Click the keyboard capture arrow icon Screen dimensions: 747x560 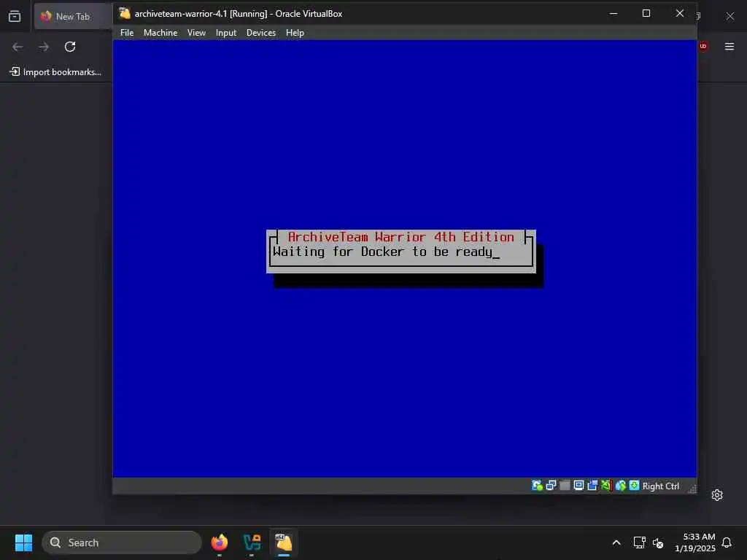click(634, 486)
